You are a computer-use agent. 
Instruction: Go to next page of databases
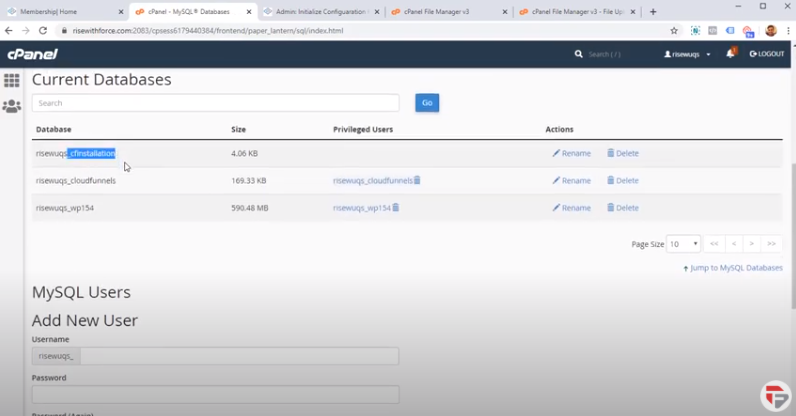coord(752,244)
